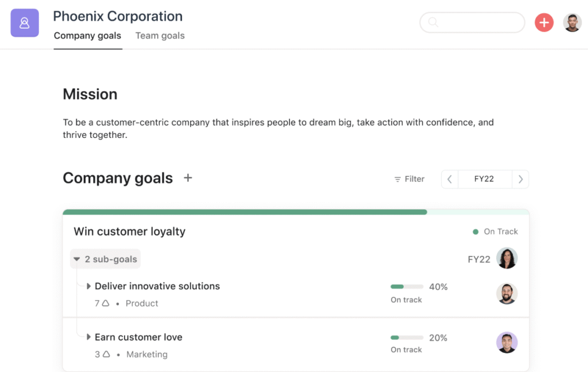Screen dimensions: 588x372
Task: Open the Win customer loyalty goal
Action: [x=129, y=231]
